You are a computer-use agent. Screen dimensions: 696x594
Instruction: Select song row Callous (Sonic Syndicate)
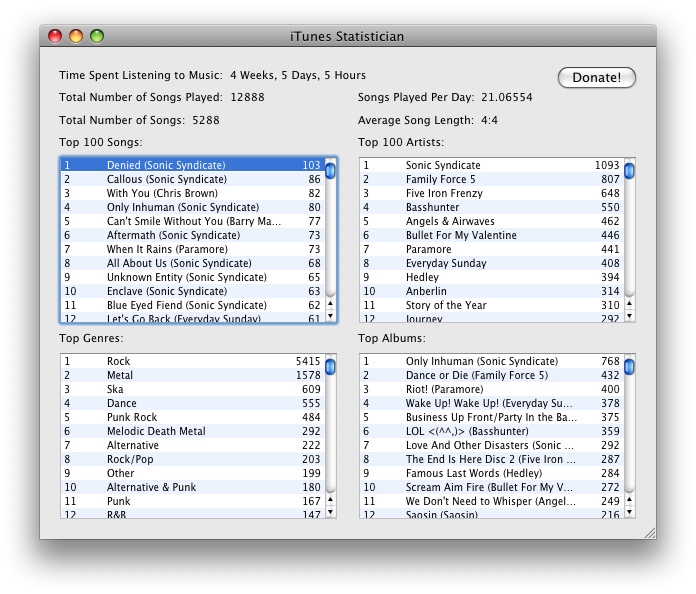pyautogui.click(x=193, y=179)
